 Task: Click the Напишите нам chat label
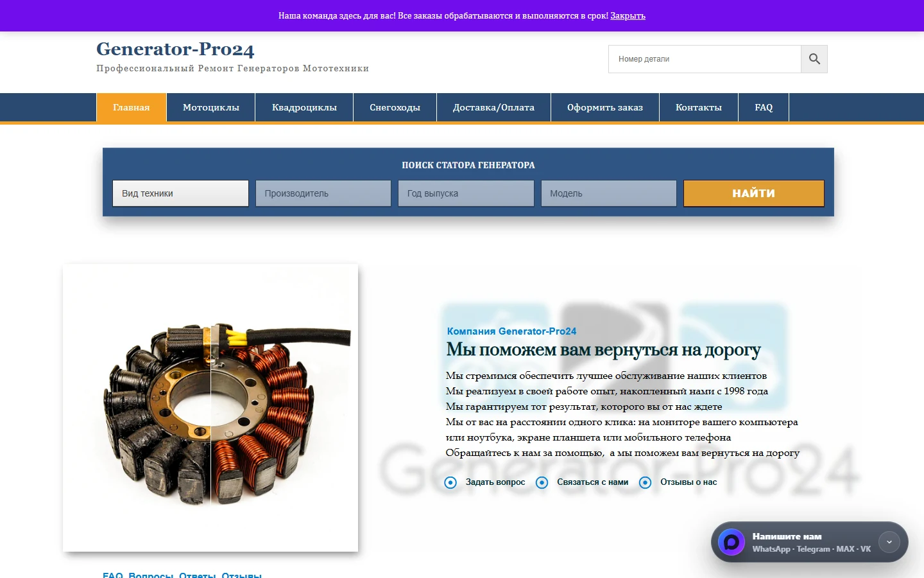tap(787, 536)
